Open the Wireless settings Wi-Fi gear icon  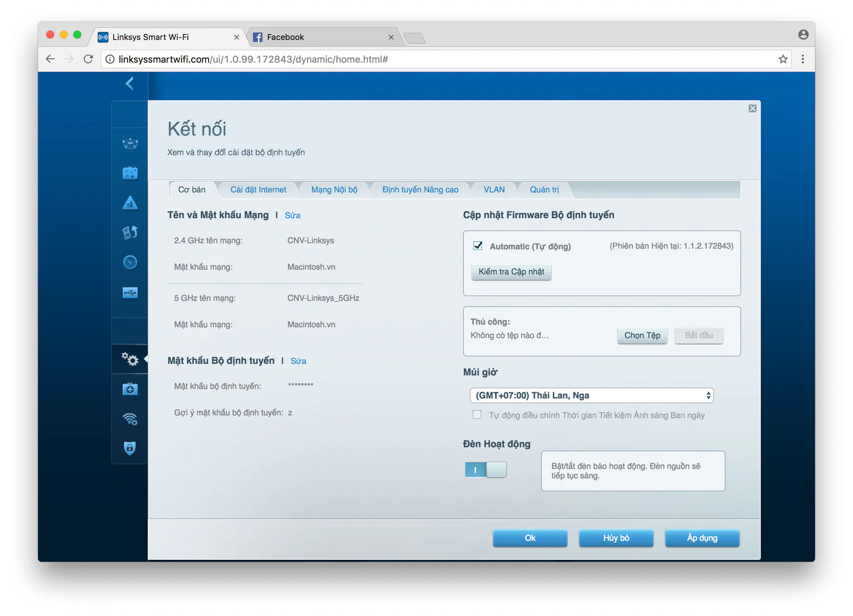click(130, 419)
